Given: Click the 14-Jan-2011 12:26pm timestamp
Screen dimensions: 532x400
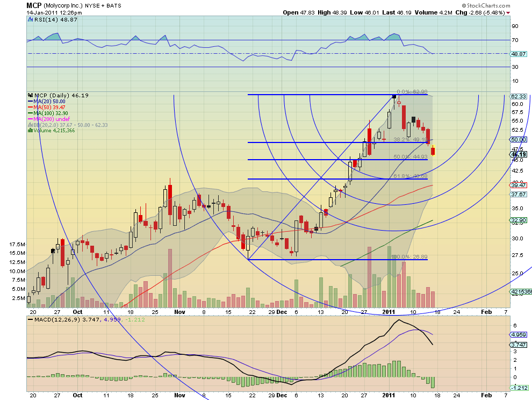Looking at the screenshot, I should (54, 13).
